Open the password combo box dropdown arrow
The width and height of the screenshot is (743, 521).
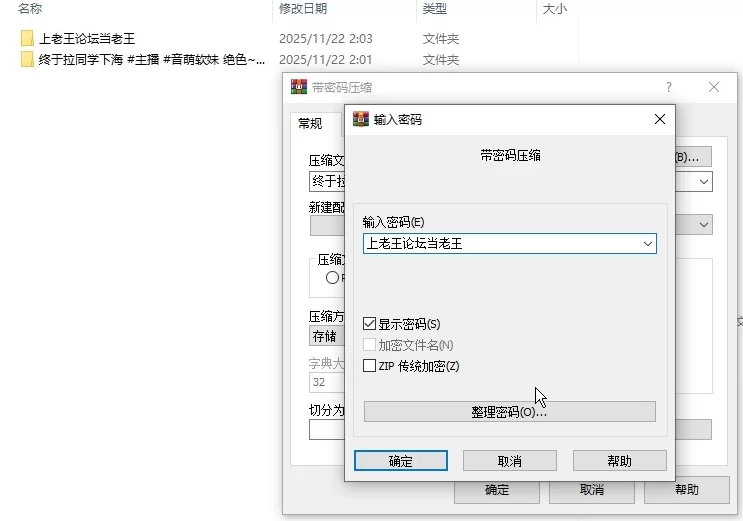tap(647, 244)
